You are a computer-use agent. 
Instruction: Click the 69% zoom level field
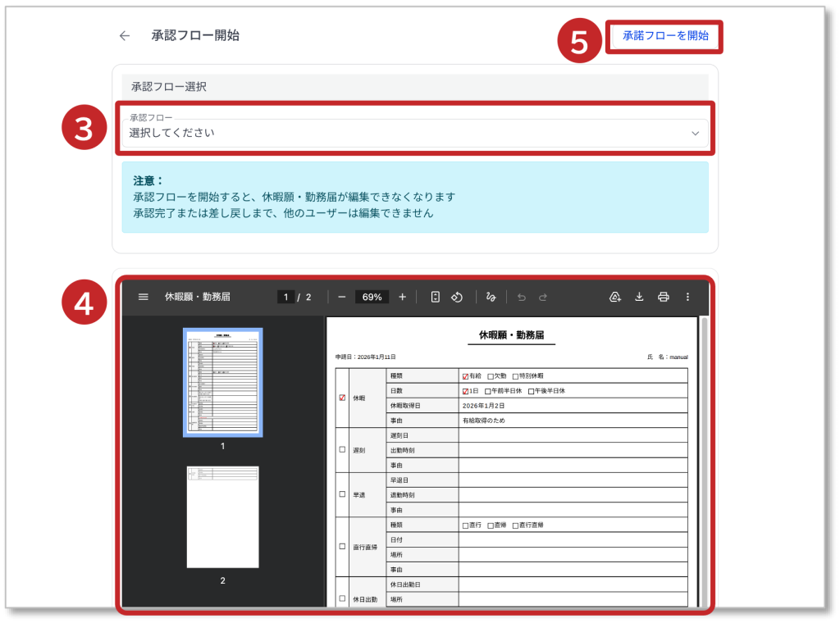pyautogui.click(x=372, y=297)
